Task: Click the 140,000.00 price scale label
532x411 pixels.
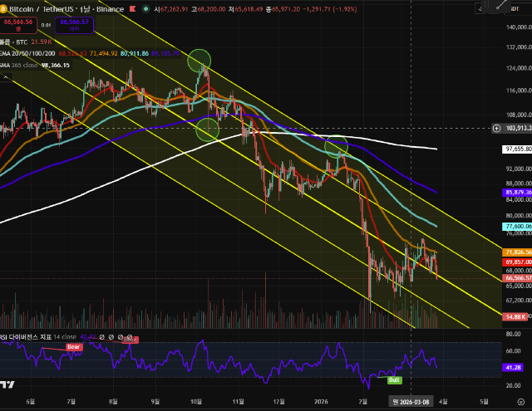Action: (x=519, y=27)
